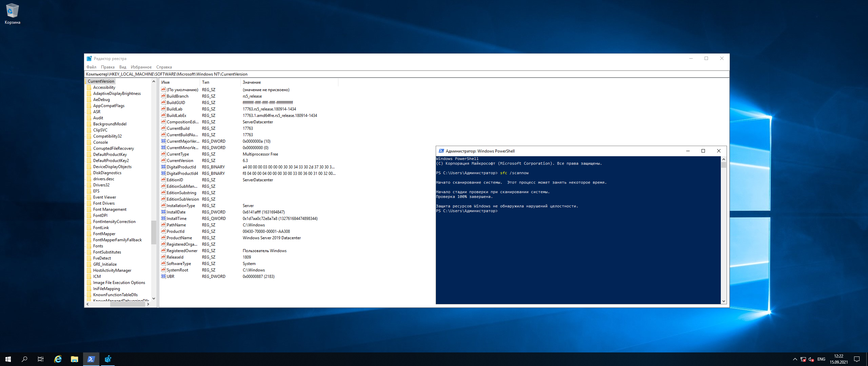Select the HostActivityManager tree key
The image size is (868, 366).
pos(112,270)
